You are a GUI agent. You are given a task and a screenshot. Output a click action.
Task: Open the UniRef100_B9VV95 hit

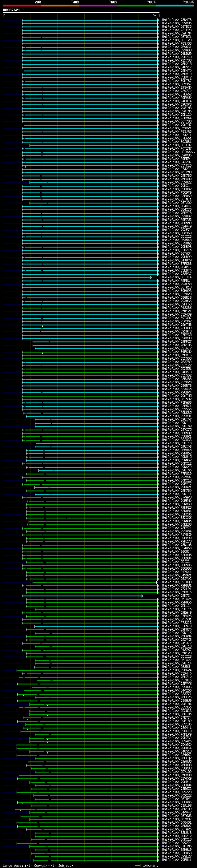pos(177,23)
